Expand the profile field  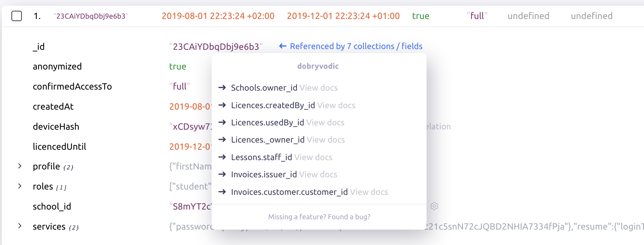click(20, 166)
